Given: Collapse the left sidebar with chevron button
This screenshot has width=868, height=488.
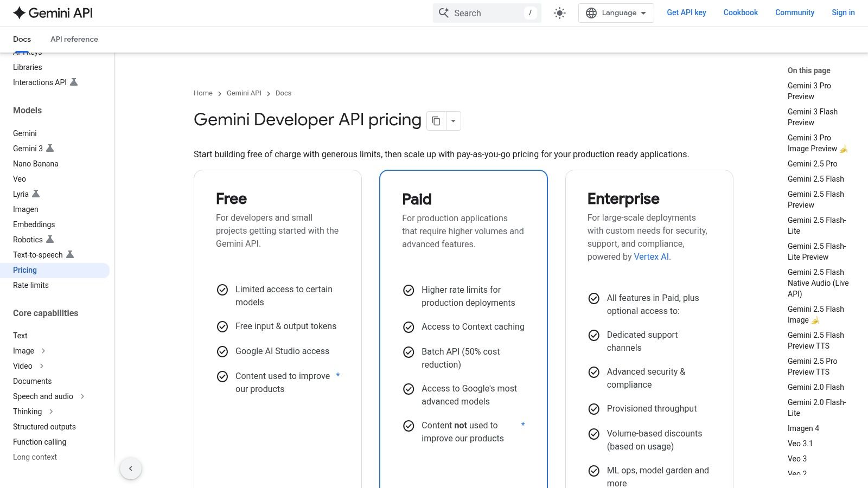Looking at the screenshot, I should pyautogui.click(x=131, y=468).
